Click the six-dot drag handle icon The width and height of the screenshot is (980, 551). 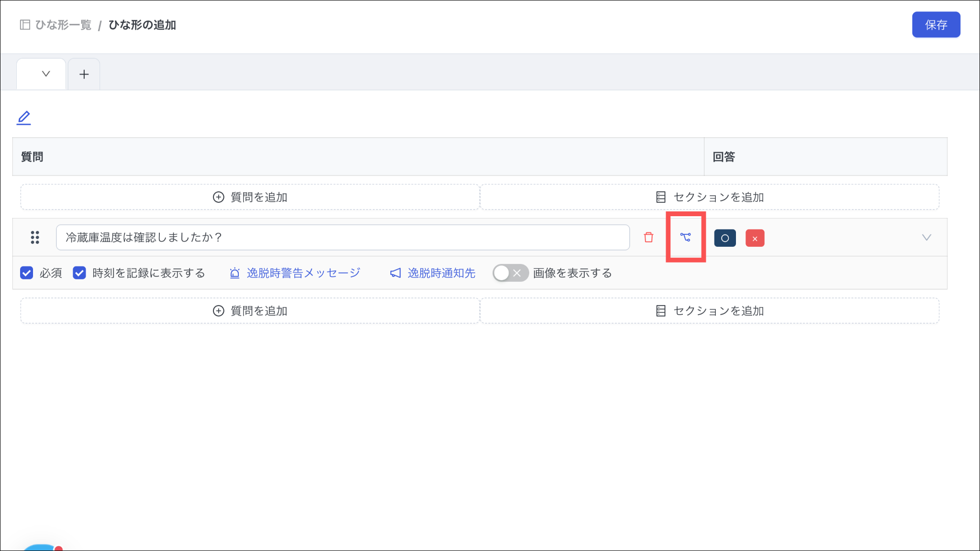[x=35, y=237]
